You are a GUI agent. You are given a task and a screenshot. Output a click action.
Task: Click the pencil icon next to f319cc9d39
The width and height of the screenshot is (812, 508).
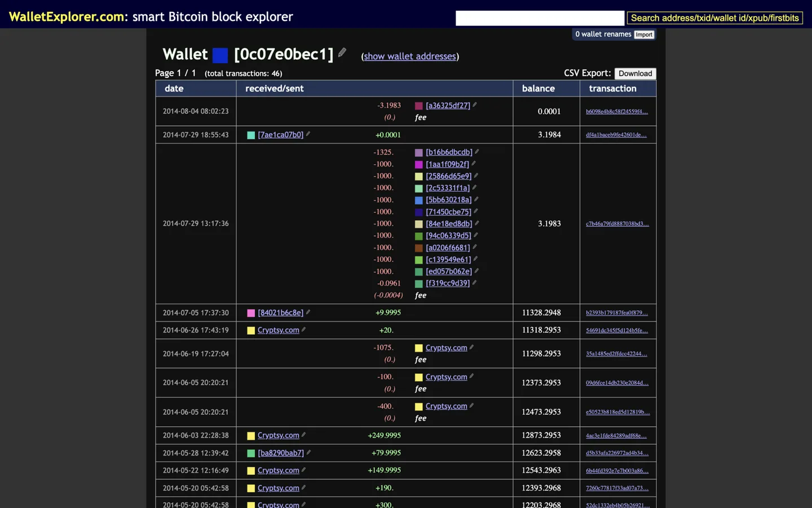pos(475,282)
